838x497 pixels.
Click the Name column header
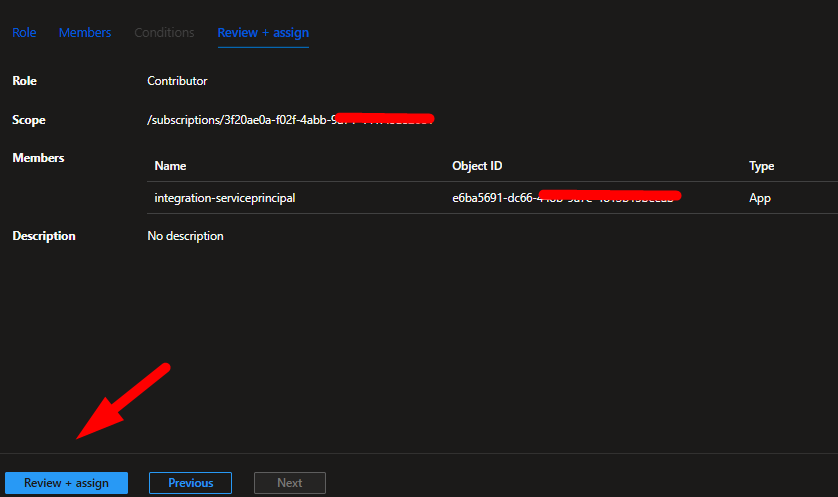point(170,166)
